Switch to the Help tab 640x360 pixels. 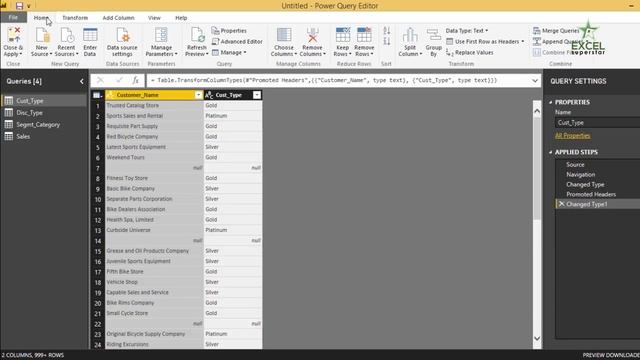pyautogui.click(x=181, y=18)
